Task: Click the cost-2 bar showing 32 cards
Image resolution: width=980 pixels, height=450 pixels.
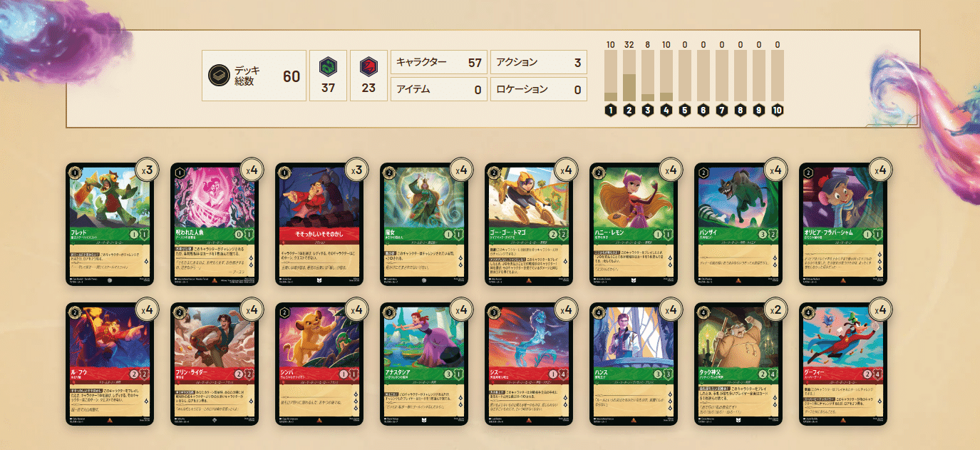Action: pyautogui.click(x=629, y=76)
